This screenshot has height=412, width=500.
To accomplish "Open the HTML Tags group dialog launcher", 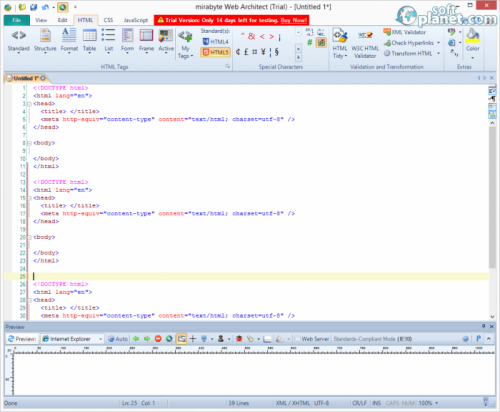I will pyautogui.click(x=228, y=66).
